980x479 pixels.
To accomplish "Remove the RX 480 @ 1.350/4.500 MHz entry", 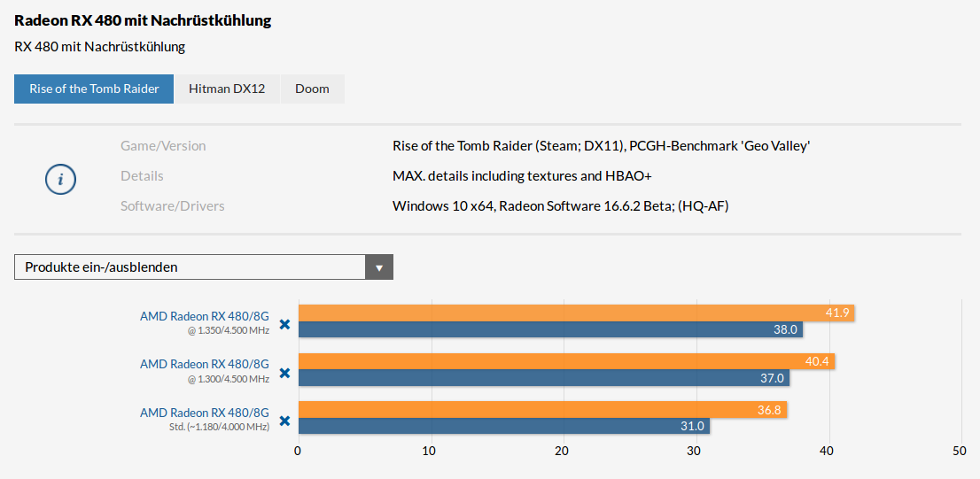I will (x=284, y=324).
